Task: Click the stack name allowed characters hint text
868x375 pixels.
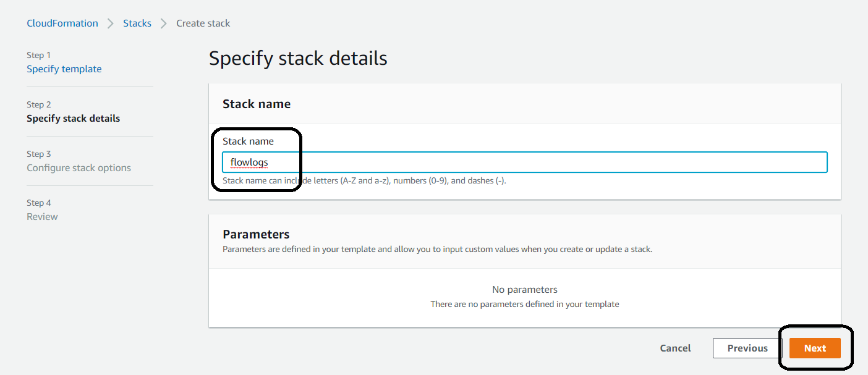Action: [x=365, y=181]
